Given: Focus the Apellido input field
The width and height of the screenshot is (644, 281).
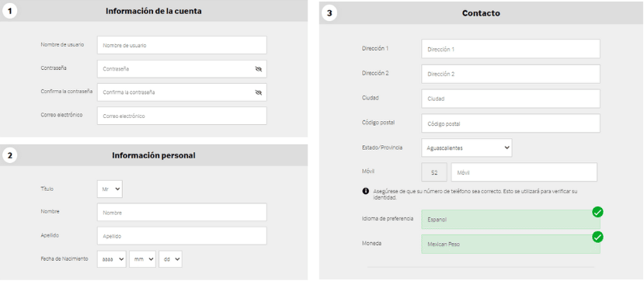Looking at the screenshot, I should 182,236.
